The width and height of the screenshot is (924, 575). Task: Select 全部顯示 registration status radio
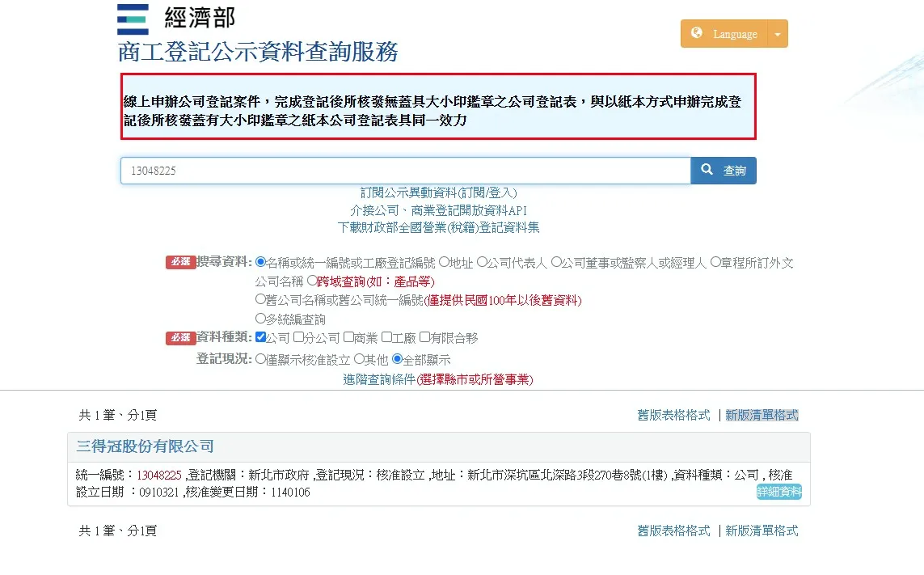397,358
